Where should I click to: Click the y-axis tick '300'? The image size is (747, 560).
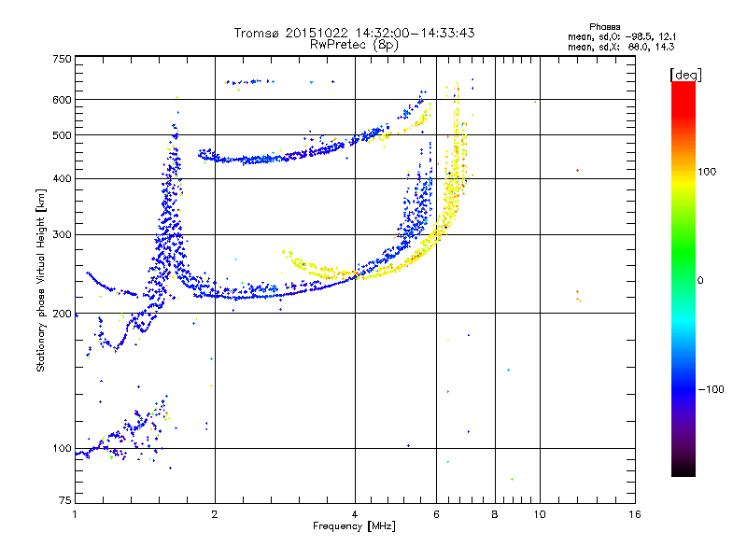coord(62,234)
